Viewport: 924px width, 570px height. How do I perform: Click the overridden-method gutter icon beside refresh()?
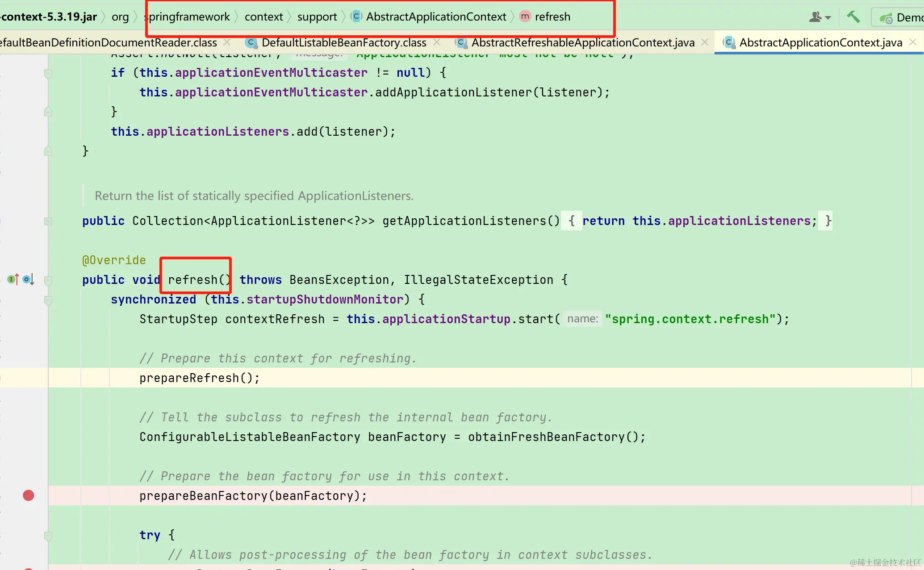(28, 279)
